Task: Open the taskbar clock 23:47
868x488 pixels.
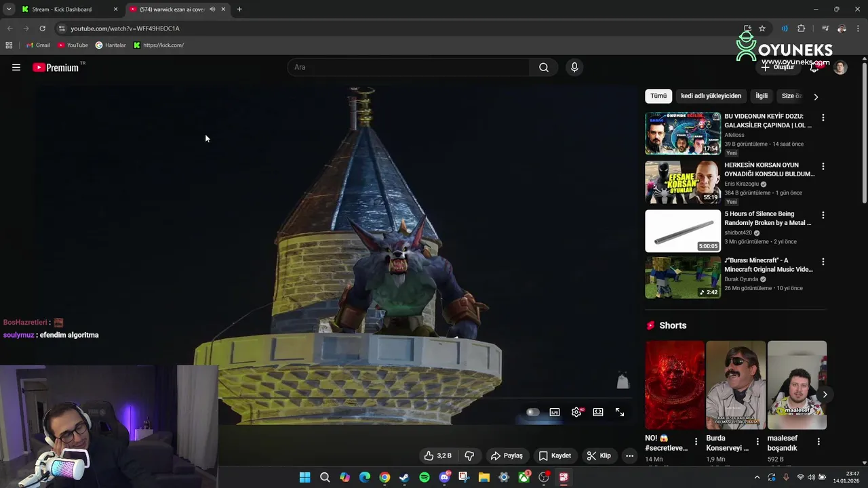Action: [x=847, y=477]
